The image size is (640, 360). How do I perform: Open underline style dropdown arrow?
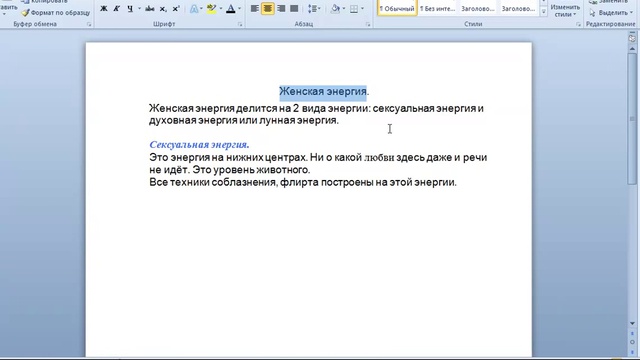point(139,9)
